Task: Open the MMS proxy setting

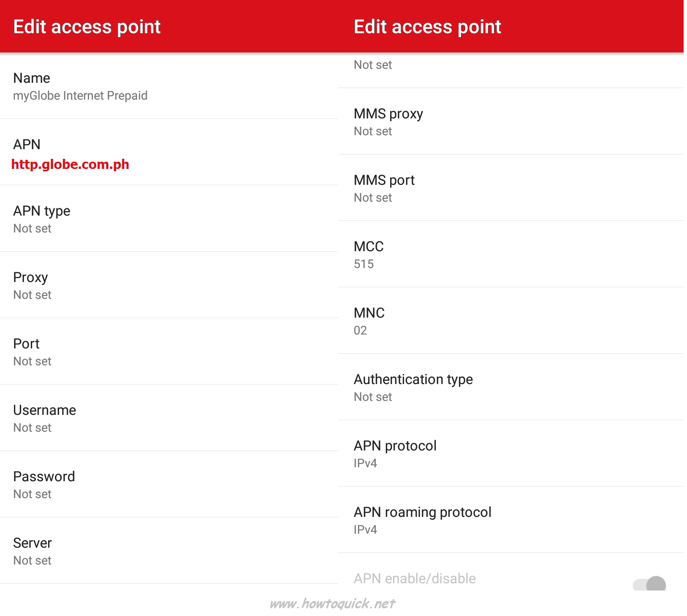Action: [x=511, y=121]
